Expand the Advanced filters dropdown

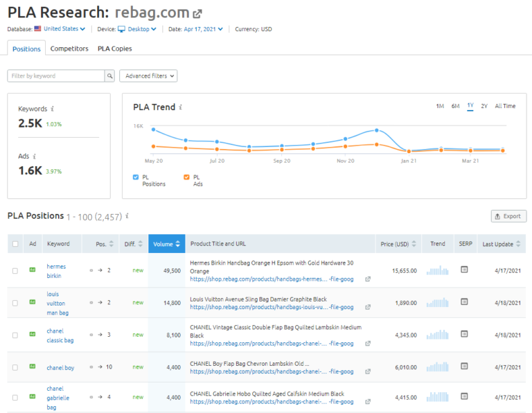click(148, 76)
